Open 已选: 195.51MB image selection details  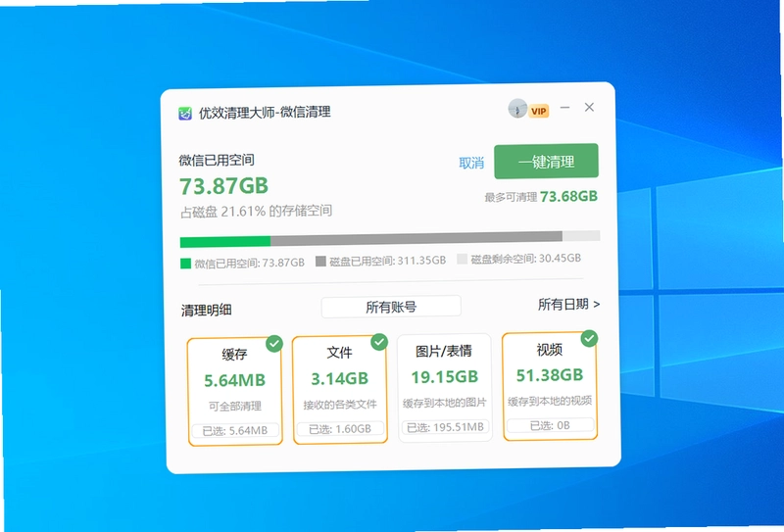point(445,427)
